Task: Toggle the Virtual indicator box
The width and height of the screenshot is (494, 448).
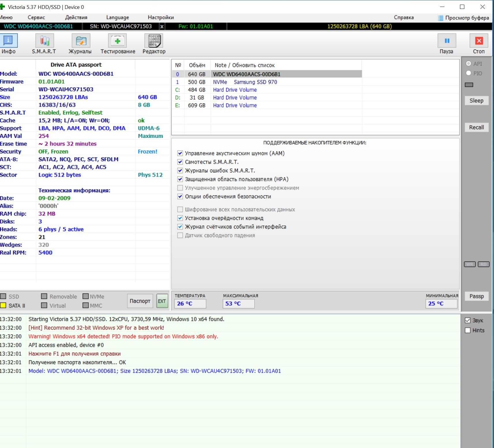Action: click(44, 305)
